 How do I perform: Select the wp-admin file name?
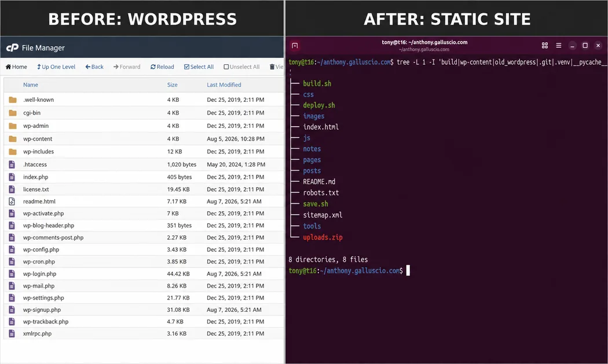[36, 126]
